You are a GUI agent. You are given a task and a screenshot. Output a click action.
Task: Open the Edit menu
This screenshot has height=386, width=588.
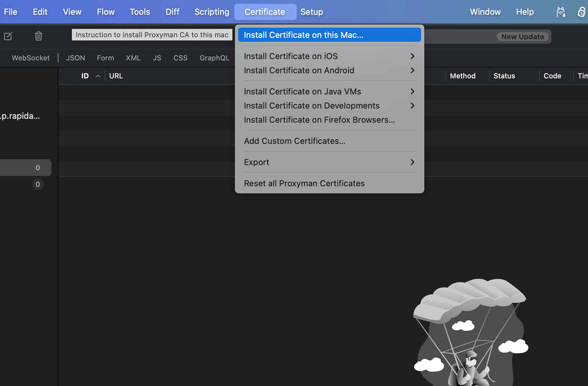pos(40,12)
